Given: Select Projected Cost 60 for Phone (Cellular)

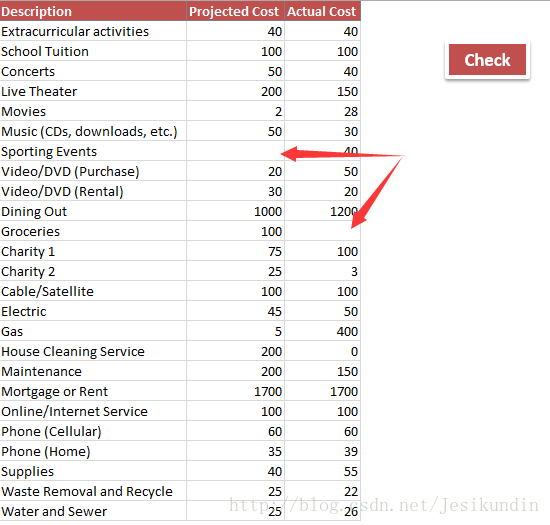Looking at the screenshot, I should [x=235, y=431].
